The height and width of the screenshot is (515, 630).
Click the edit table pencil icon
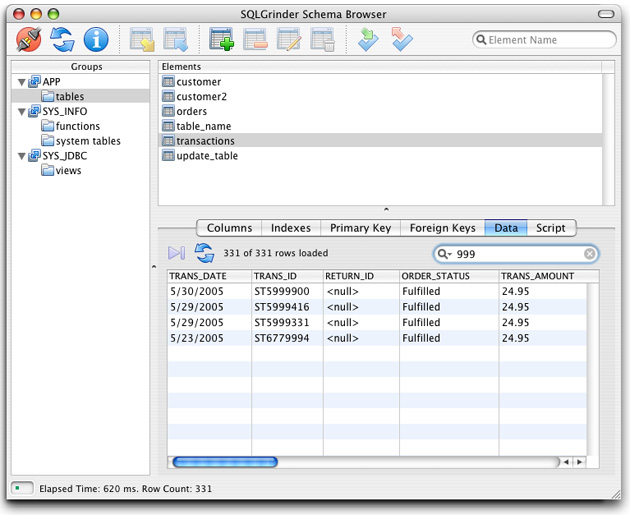pyautogui.click(x=289, y=39)
